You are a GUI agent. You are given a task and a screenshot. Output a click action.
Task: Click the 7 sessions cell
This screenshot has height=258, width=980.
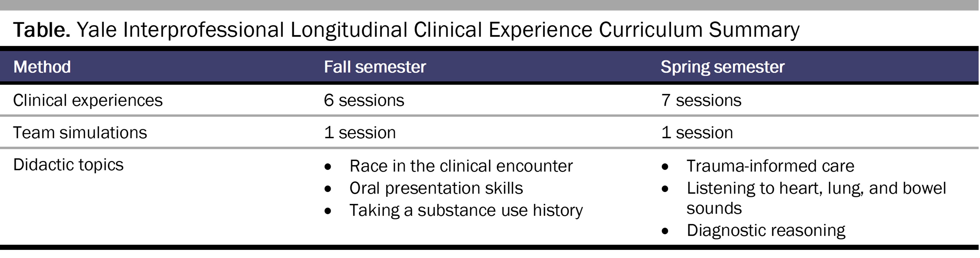click(x=701, y=100)
